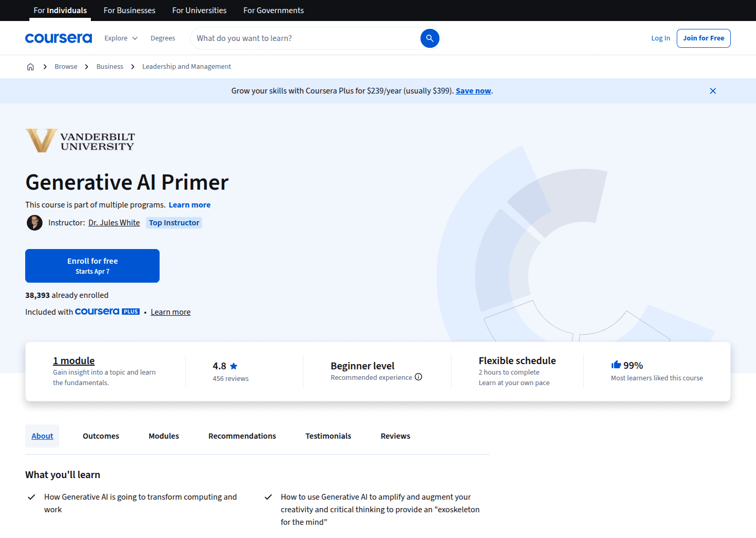Switch to the Reviews tab

[x=395, y=436]
